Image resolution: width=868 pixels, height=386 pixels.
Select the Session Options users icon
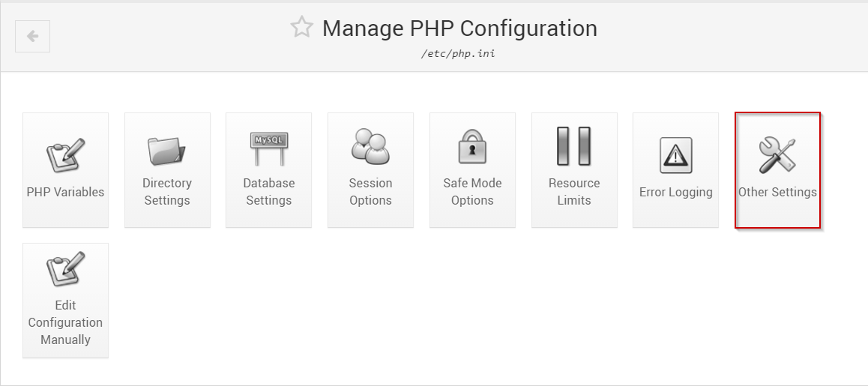(370, 147)
